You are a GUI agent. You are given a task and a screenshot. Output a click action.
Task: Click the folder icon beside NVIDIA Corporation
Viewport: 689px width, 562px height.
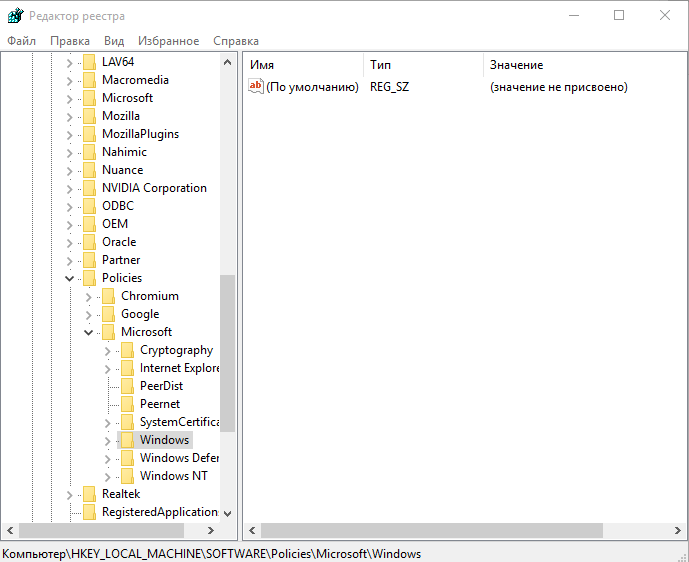pyautogui.click(x=90, y=188)
